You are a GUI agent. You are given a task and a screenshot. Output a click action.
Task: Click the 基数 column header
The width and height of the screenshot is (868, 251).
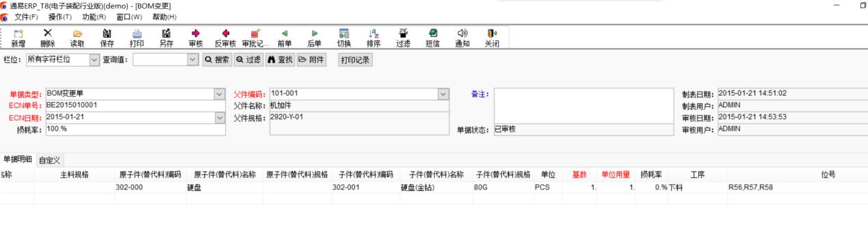pos(579,174)
